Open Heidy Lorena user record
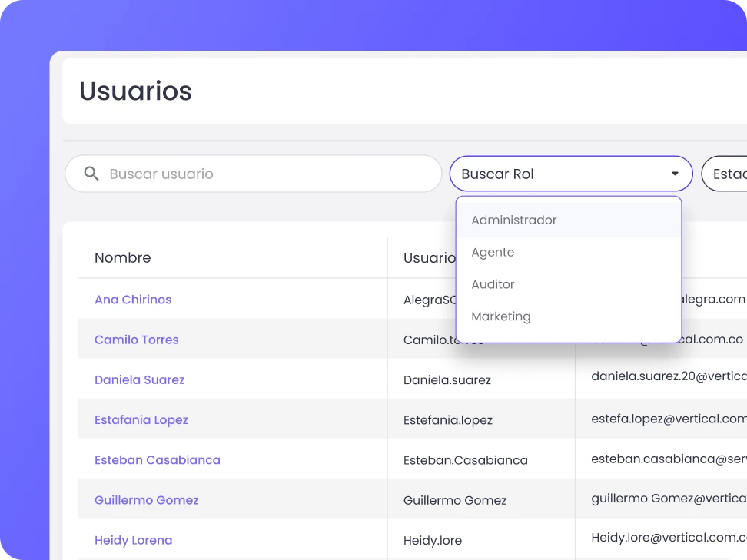This screenshot has width=747, height=560. pyautogui.click(x=133, y=540)
